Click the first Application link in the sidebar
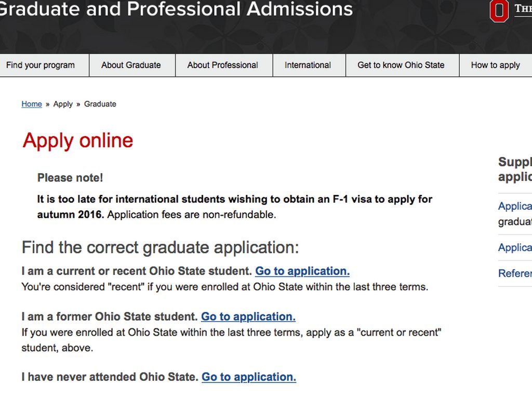 pos(515,206)
